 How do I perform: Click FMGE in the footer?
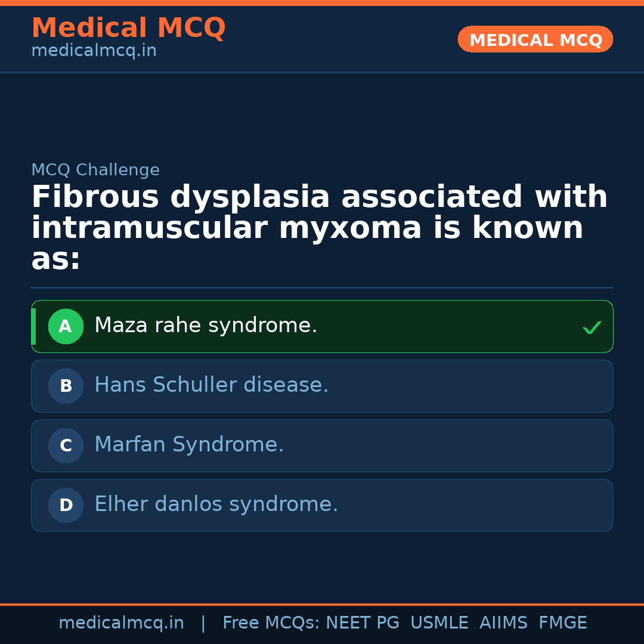pyautogui.click(x=563, y=623)
